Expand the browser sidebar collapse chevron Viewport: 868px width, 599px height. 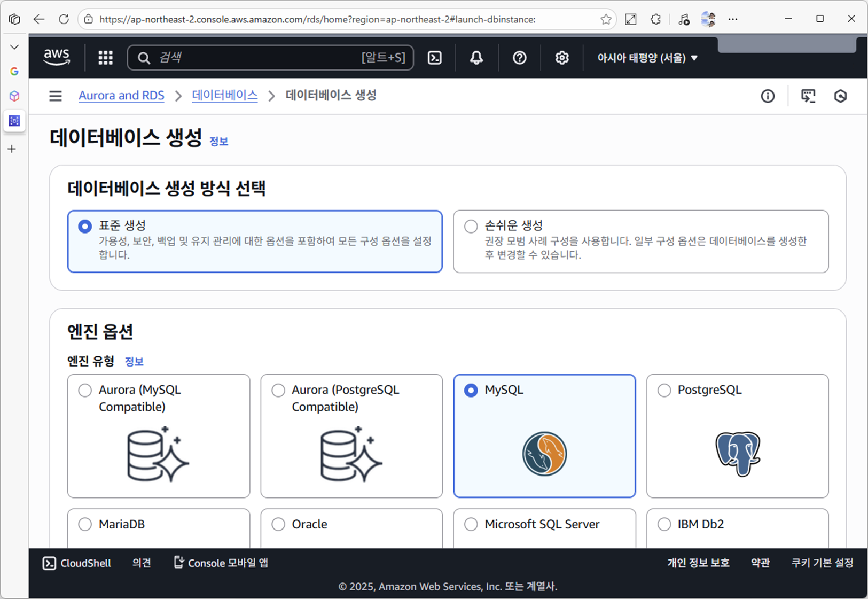coord(14,47)
